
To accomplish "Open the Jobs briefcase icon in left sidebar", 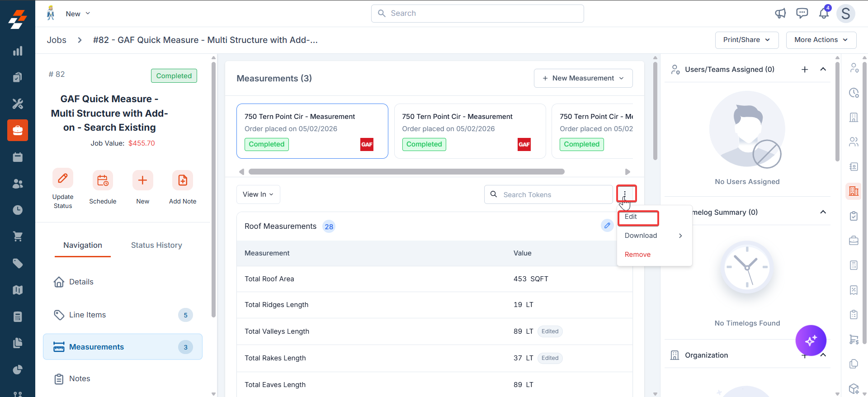I will [x=18, y=130].
